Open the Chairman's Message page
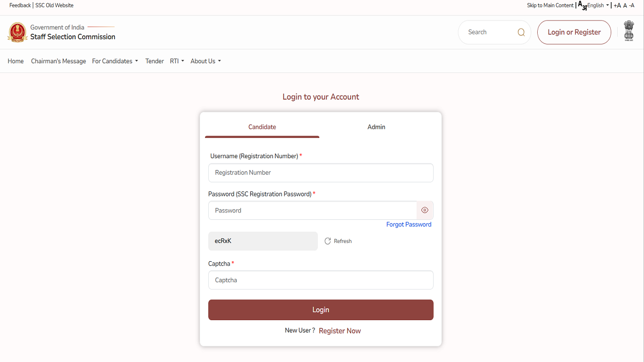 click(58, 61)
